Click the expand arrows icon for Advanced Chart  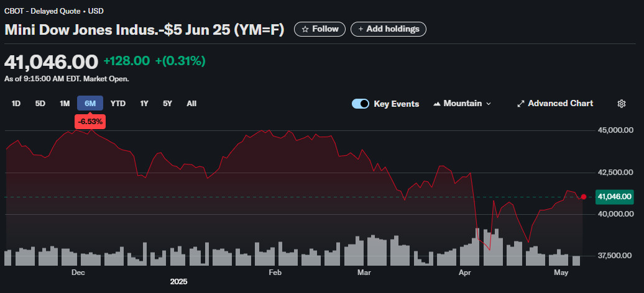[x=521, y=104]
